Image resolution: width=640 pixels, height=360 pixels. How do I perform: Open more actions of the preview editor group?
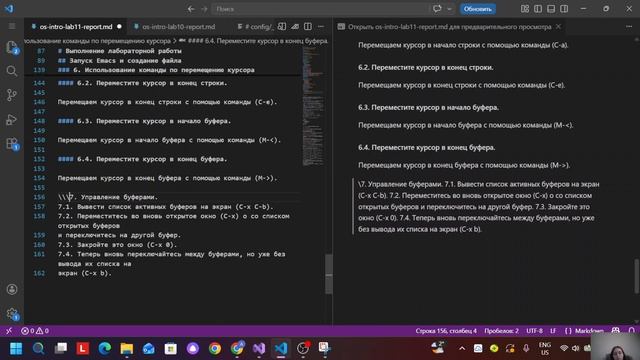(x=629, y=27)
